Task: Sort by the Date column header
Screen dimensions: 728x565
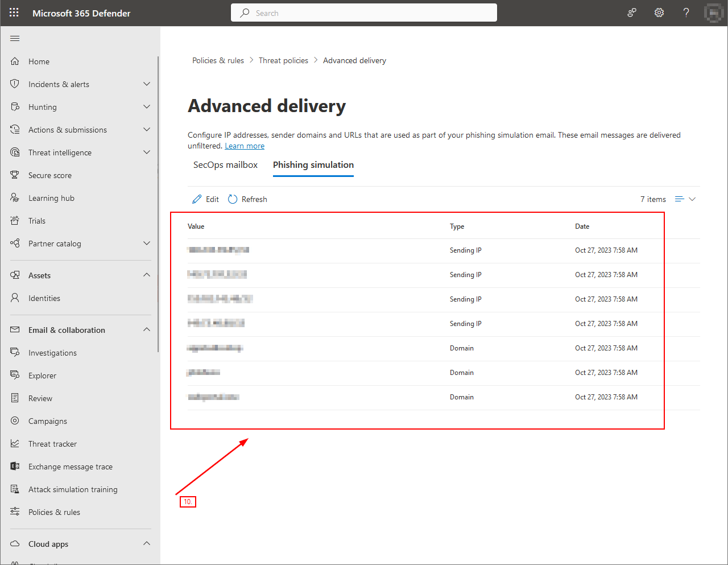Action: tap(582, 226)
